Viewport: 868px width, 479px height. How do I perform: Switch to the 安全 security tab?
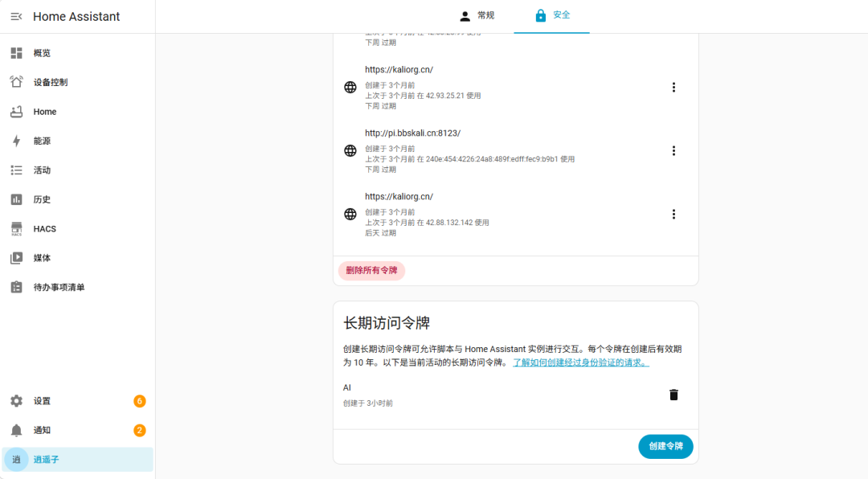[552, 16]
